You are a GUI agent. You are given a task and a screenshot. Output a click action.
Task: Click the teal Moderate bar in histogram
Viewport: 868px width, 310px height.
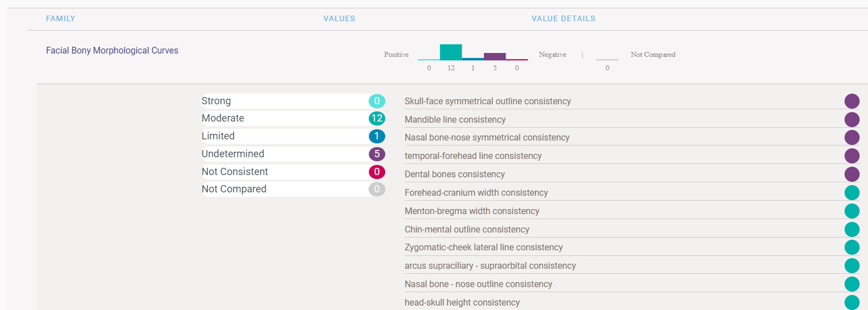[450, 52]
